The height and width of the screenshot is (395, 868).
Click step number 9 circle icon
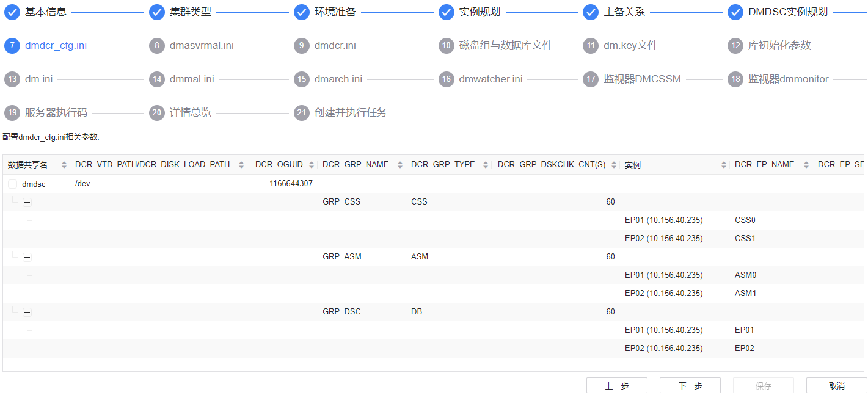coord(302,46)
